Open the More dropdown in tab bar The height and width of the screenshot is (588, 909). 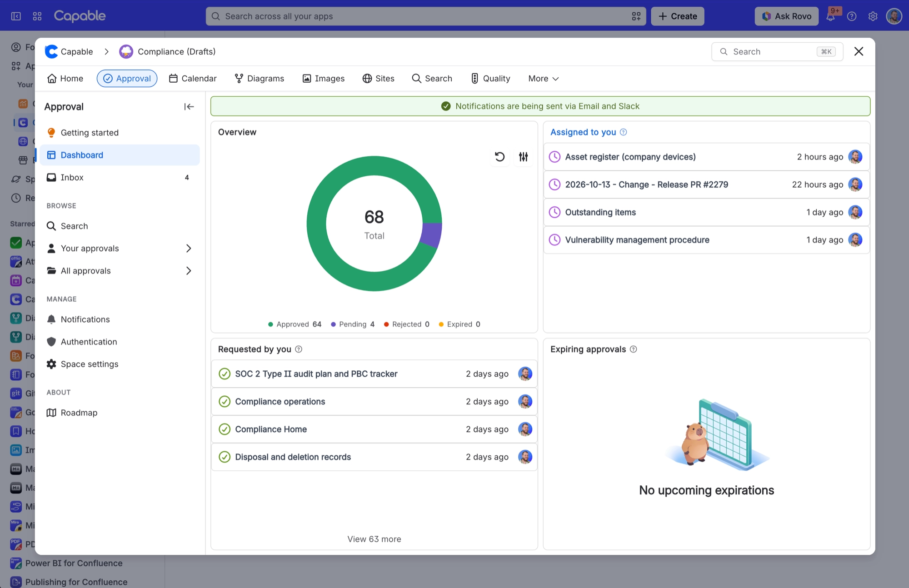click(543, 79)
